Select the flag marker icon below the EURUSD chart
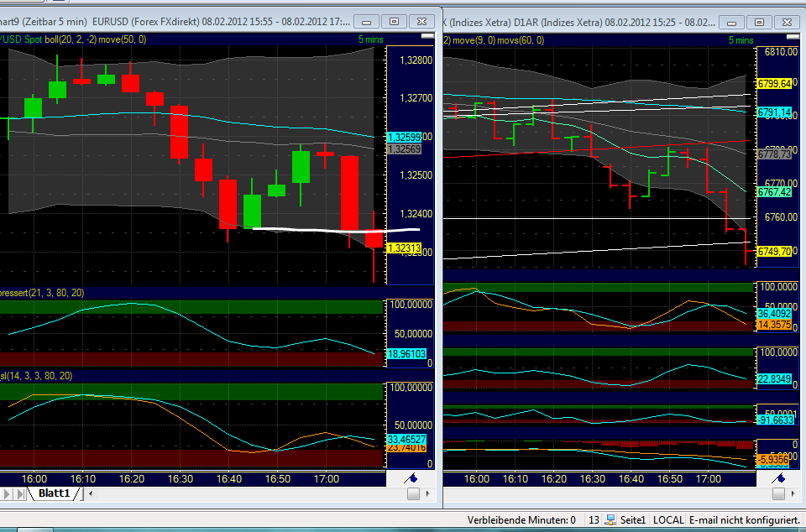Viewport: 806px width, 532px height. click(x=411, y=478)
